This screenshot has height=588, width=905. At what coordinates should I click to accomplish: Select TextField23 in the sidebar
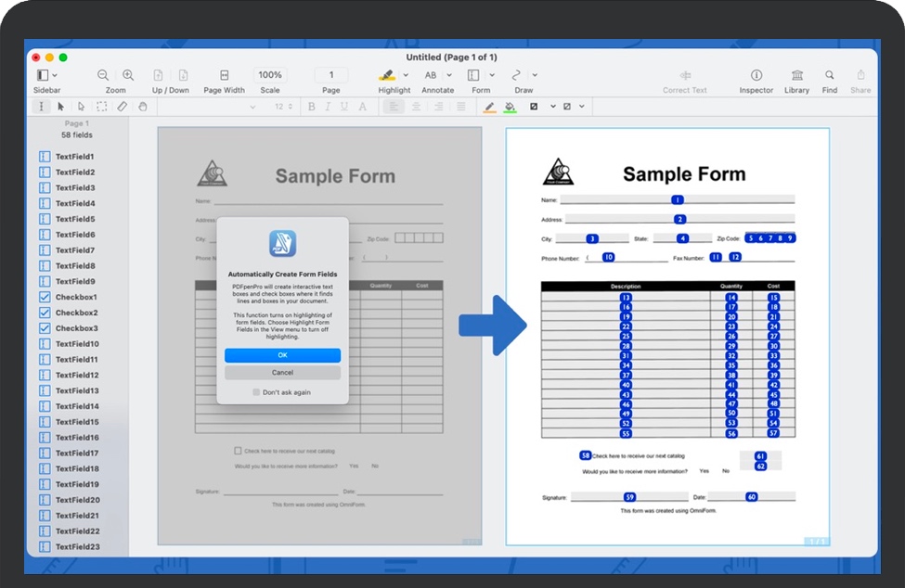pyautogui.click(x=70, y=546)
